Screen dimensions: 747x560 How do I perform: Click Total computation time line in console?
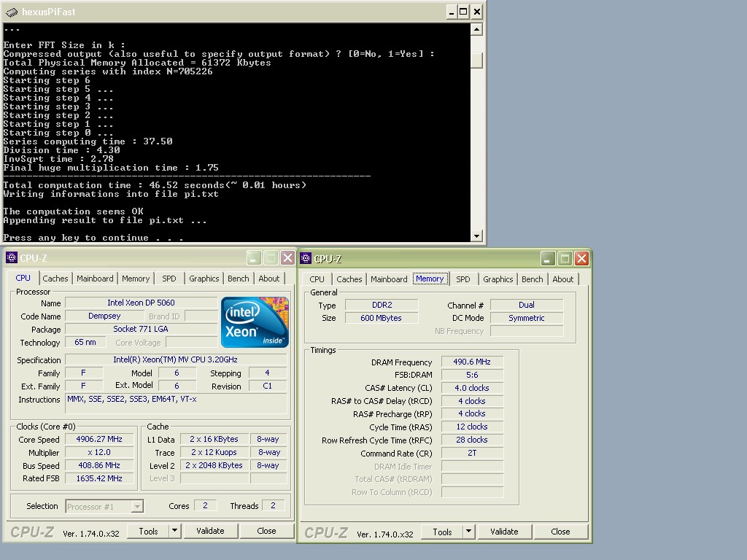click(x=155, y=185)
